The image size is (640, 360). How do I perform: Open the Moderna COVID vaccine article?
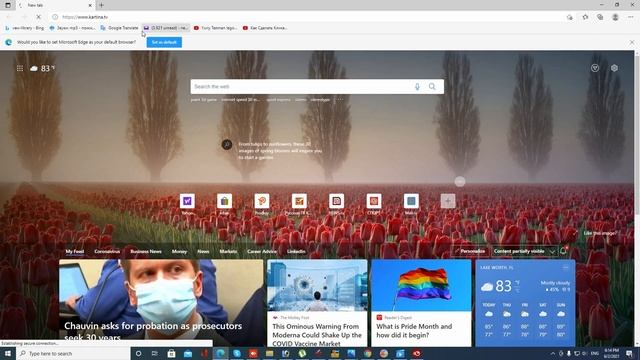tap(317, 303)
